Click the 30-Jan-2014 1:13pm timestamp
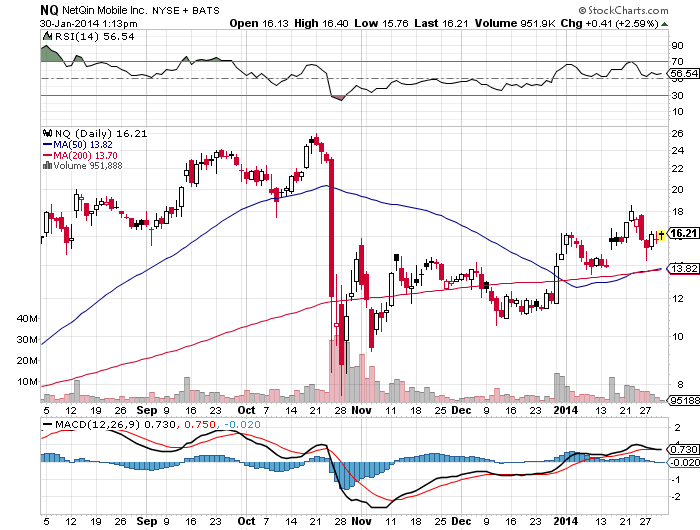The image size is (700, 530). (88, 23)
